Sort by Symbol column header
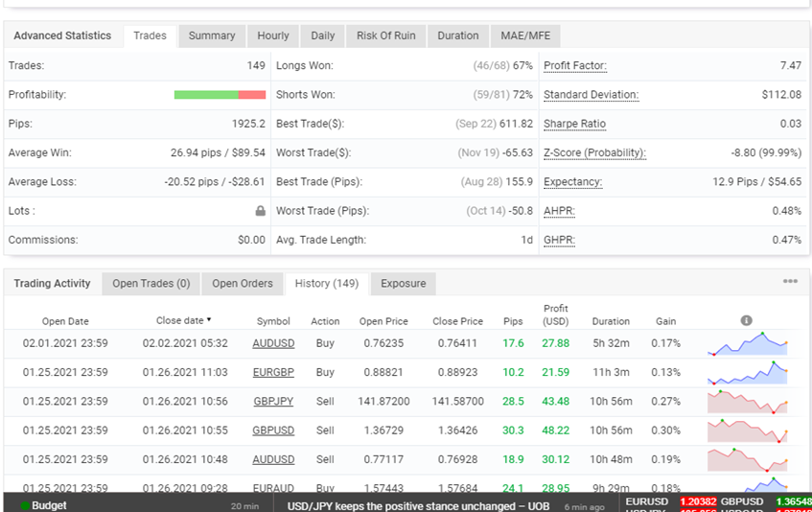The height and width of the screenshot is (512, 812). pyautogui.click(x=273, y=321)
